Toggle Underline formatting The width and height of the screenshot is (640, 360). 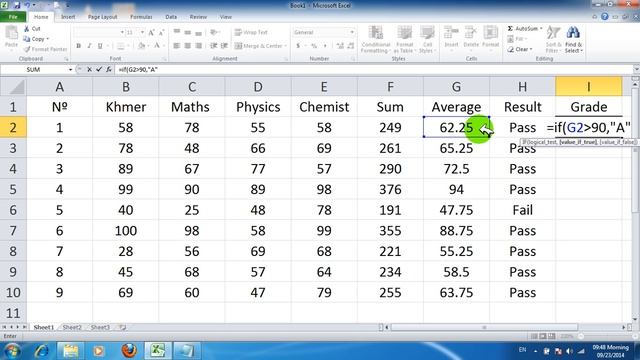point(100,46)
